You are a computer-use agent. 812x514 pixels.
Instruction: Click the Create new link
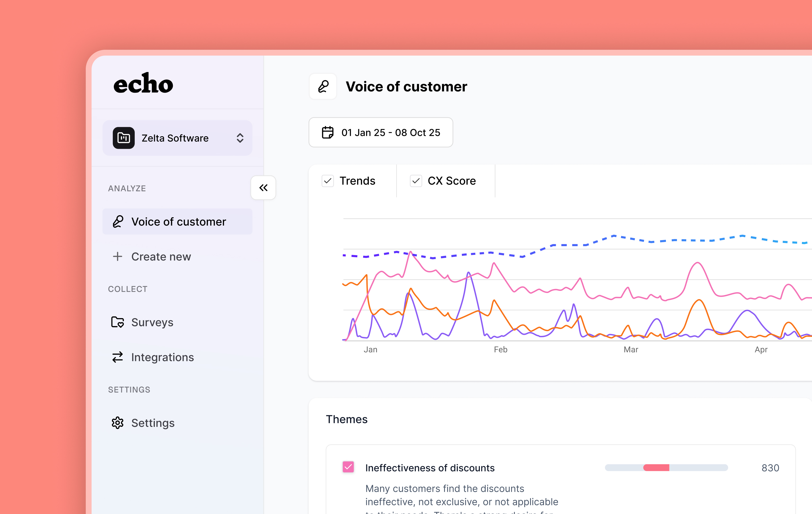[x=161, y=257]
